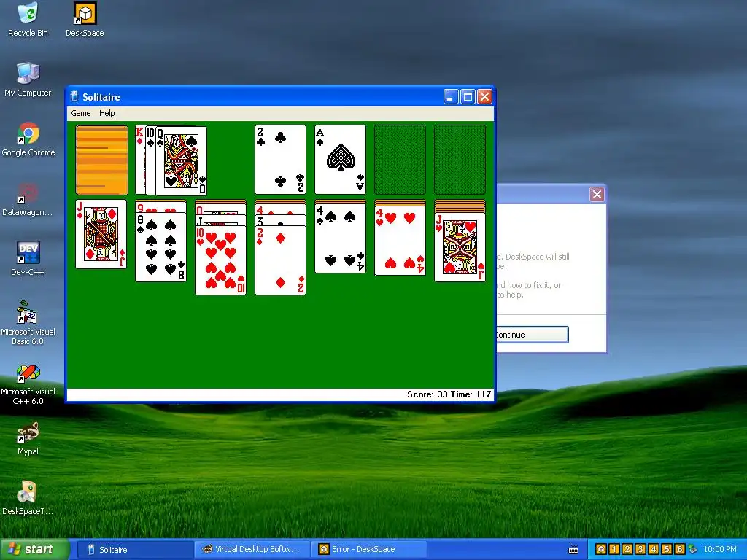Select the 8 of spades tableau card
747x560 pixels.
(x=161, y=247)
